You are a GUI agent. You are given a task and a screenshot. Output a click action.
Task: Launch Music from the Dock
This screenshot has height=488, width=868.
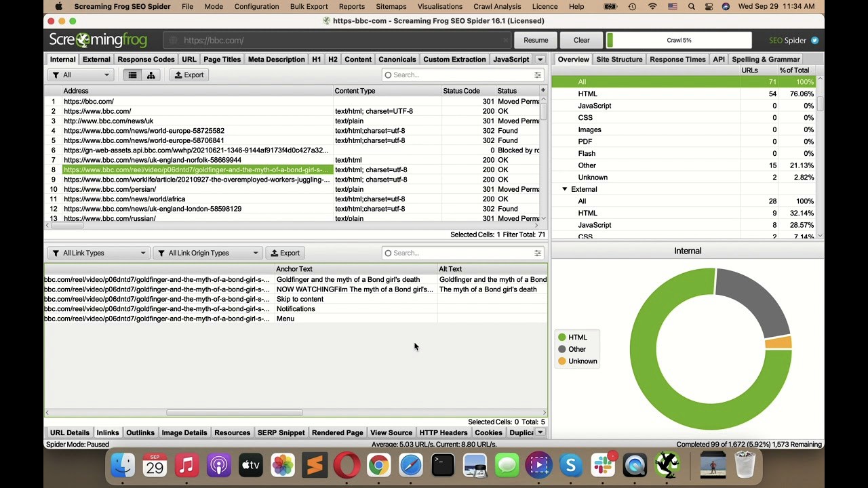coord(186,466)
